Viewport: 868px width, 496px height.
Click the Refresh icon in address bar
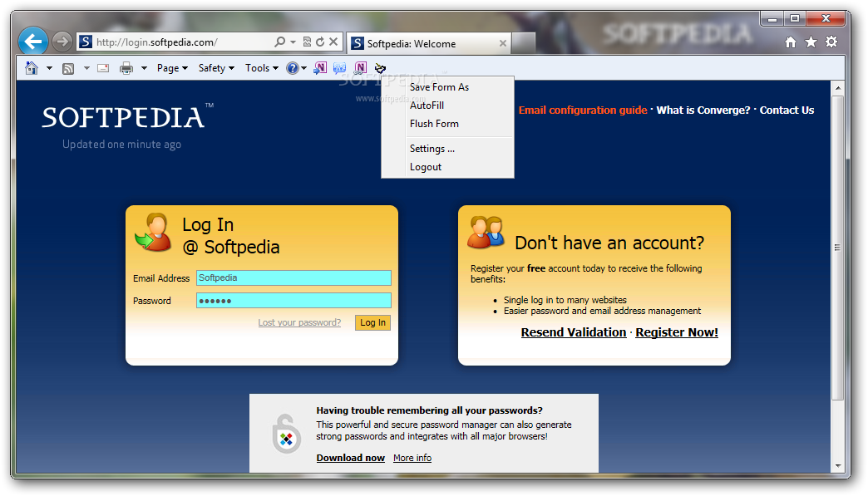(x=320, y=42)
